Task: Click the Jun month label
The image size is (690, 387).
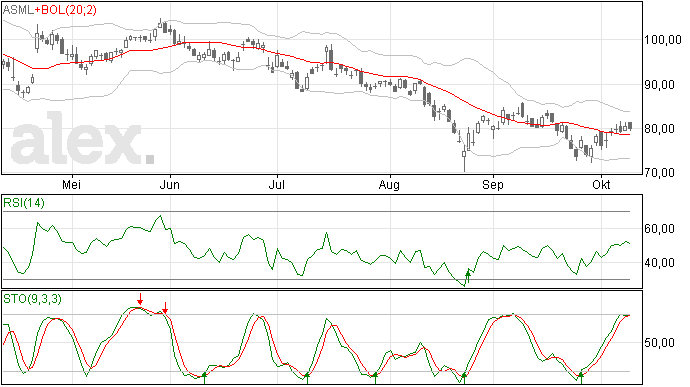Action: pos(169,184)
